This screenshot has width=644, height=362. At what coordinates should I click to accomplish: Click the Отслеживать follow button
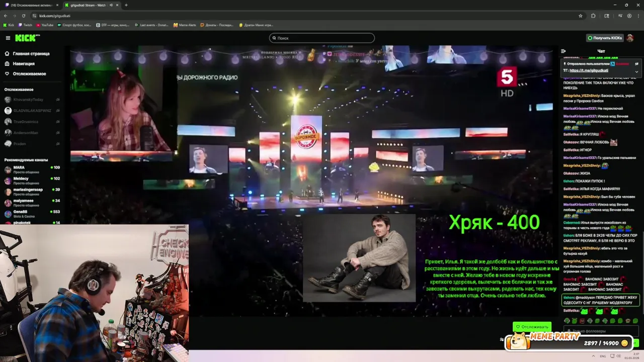click(x=532, y=327)
